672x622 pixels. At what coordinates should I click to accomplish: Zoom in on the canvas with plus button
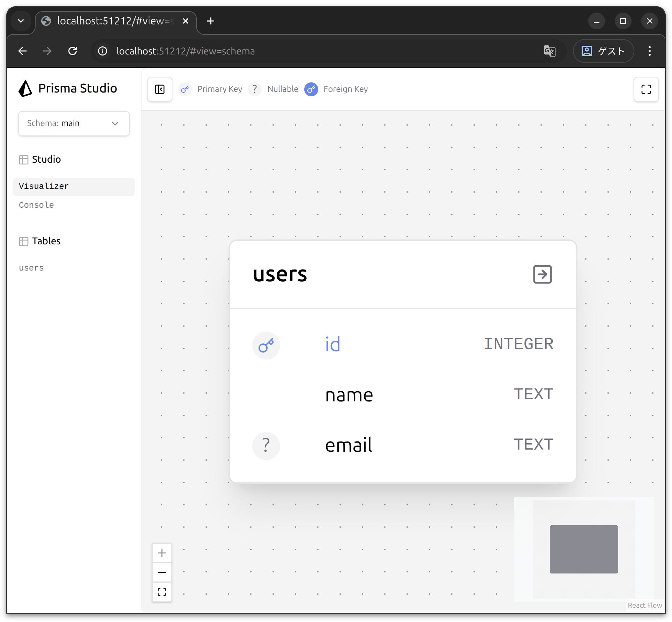(x=162, y=553)
